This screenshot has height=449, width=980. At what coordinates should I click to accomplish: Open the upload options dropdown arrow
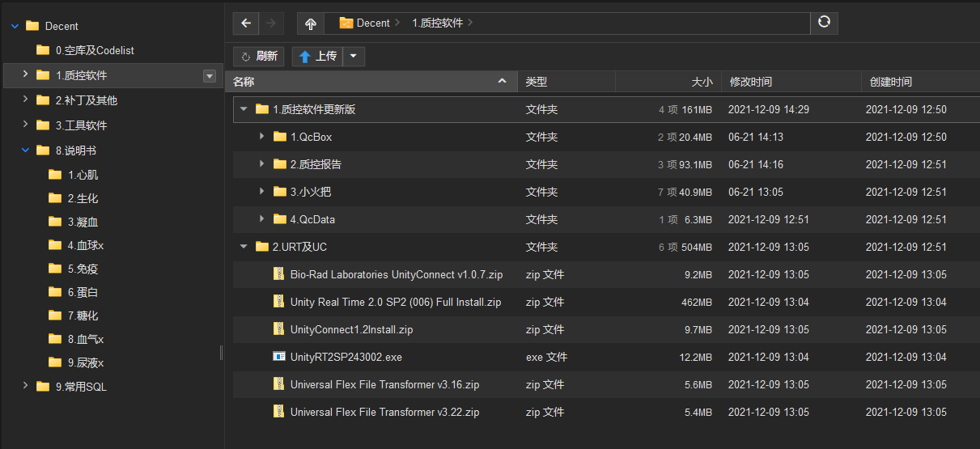click(354, 57)
